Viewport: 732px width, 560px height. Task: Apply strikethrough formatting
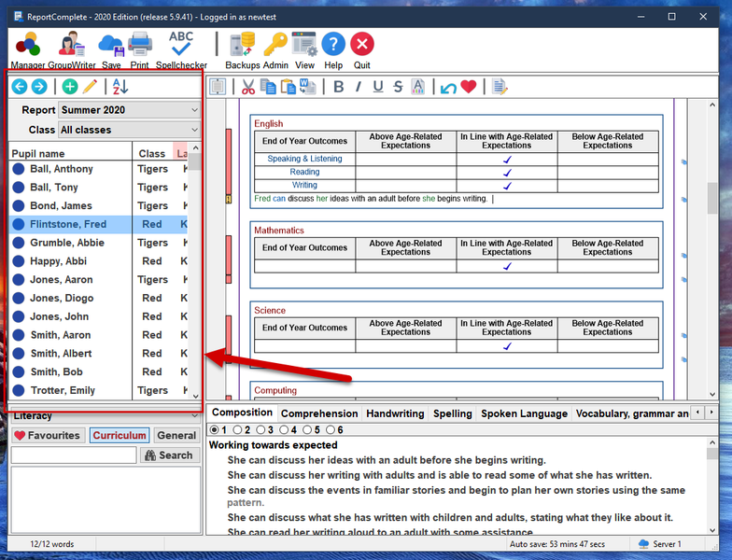click(398, 87)
